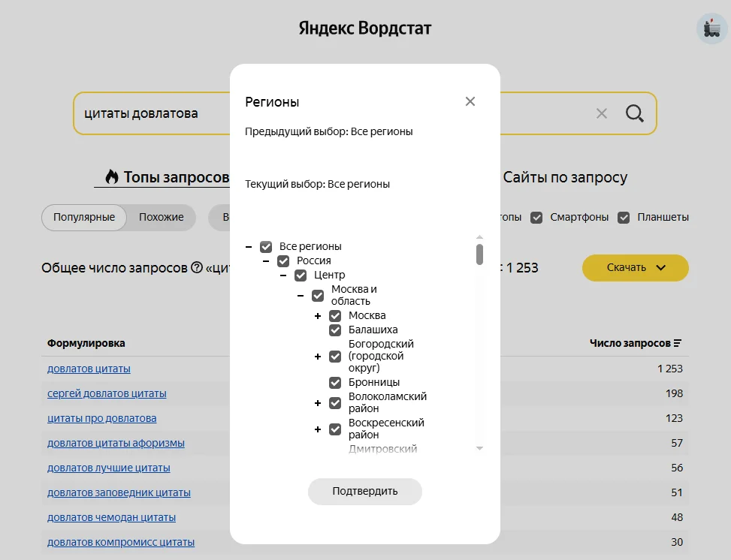Click the fire icon near Топы запросов

click(112, 177)
